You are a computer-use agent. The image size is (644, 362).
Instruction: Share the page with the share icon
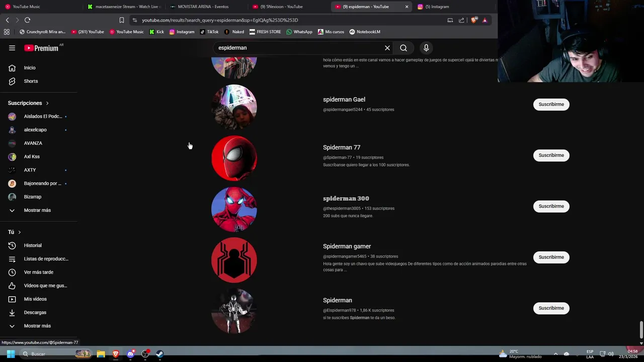(461, 20)
